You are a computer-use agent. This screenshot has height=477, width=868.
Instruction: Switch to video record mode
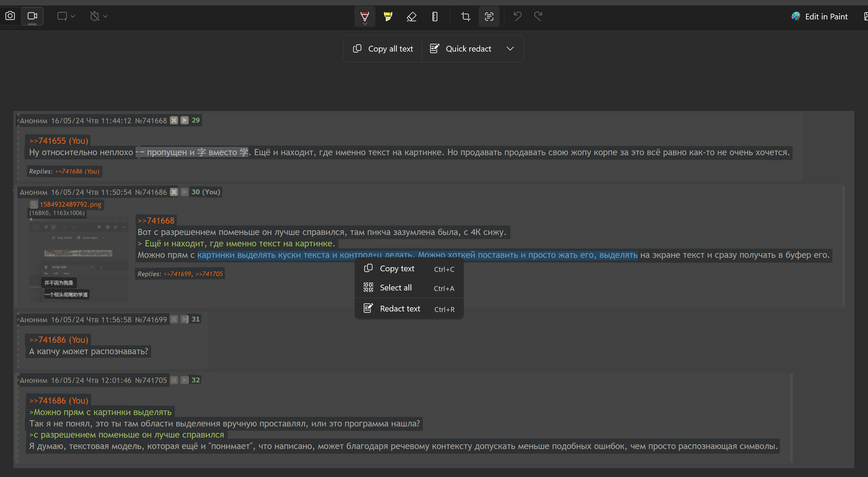pos(32,16)
